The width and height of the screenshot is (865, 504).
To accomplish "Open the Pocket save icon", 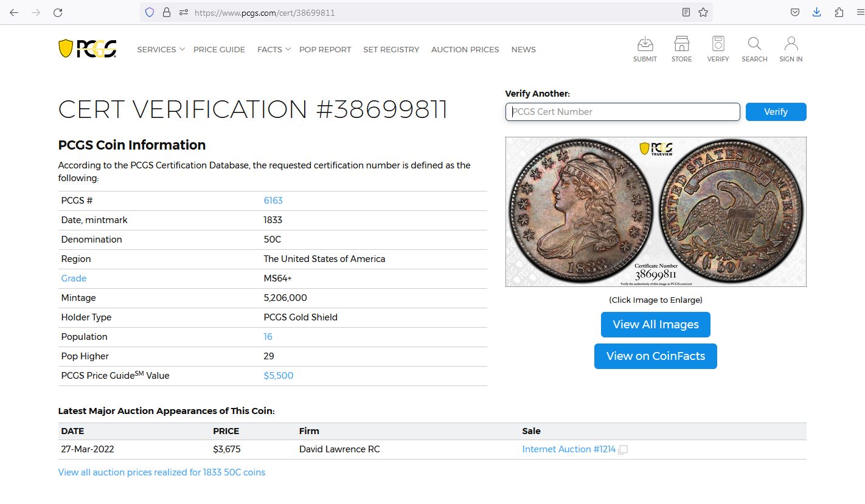I will pyautogui.click(x=795, y=12).
